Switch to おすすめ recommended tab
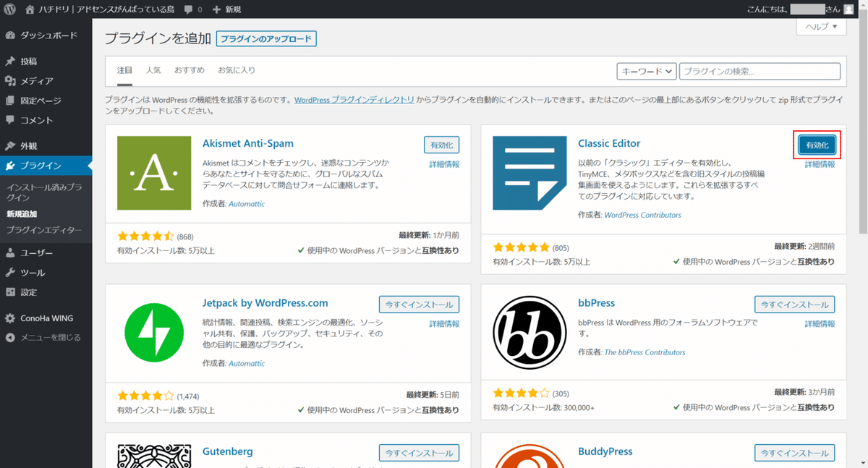The height and width of the screenshot is (468, 868). point(189,71)
